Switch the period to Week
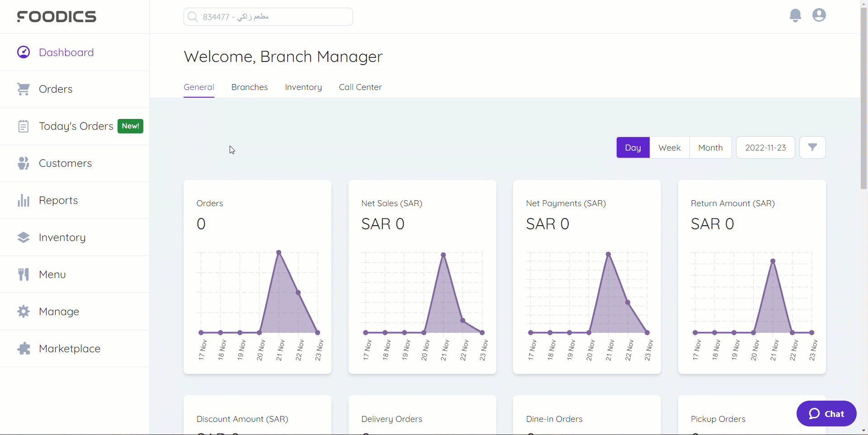 (669, 147)
